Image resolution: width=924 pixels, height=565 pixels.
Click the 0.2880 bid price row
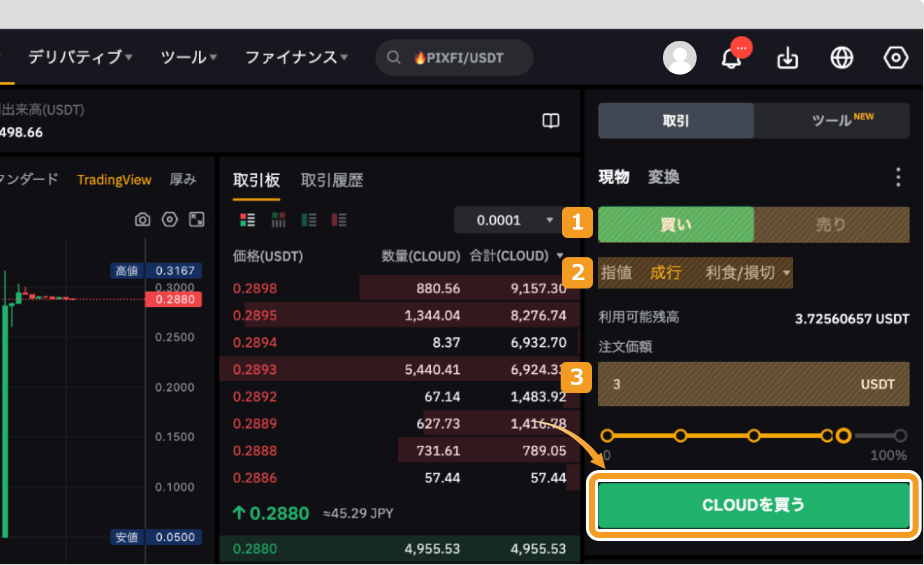(x=399, y=549)
